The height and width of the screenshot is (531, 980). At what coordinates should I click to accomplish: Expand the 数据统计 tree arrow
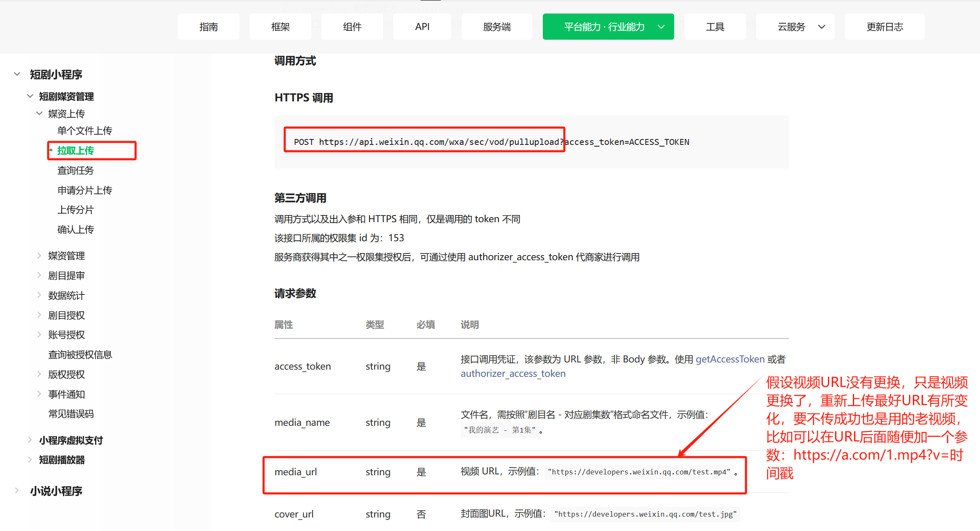(x=39, y=295)
